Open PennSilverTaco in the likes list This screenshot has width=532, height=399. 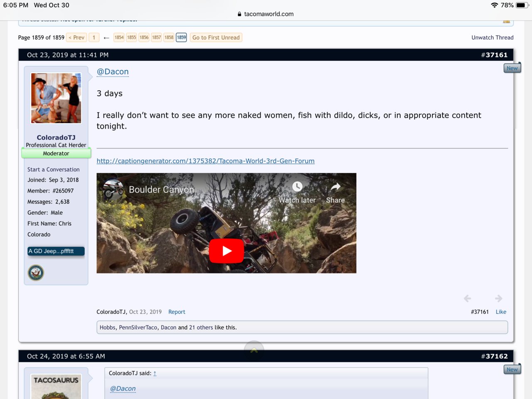[x=138, y=328]
